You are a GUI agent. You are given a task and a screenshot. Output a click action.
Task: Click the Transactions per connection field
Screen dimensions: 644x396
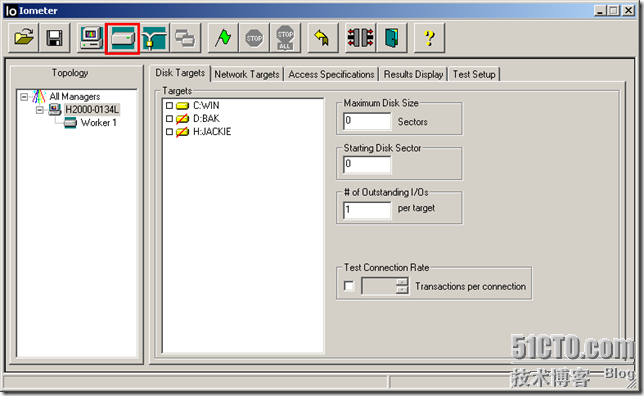(379, 286)
